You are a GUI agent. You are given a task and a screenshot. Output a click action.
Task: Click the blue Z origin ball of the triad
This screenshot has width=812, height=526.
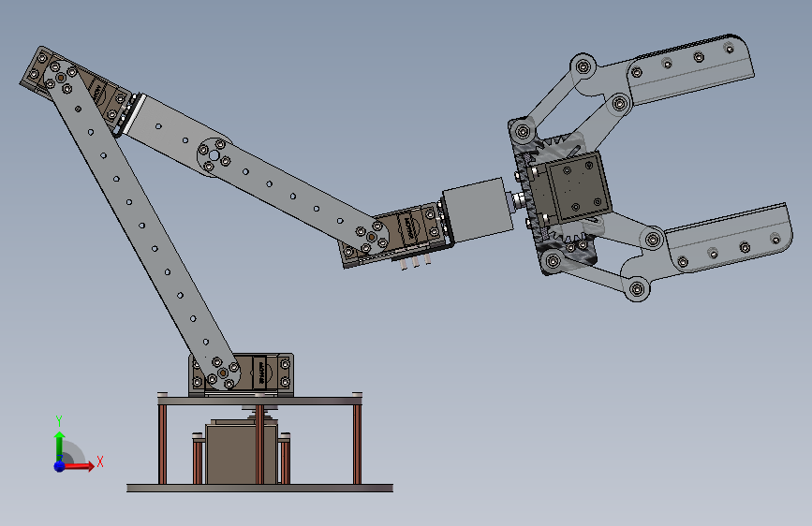click(x=60, y=466)
